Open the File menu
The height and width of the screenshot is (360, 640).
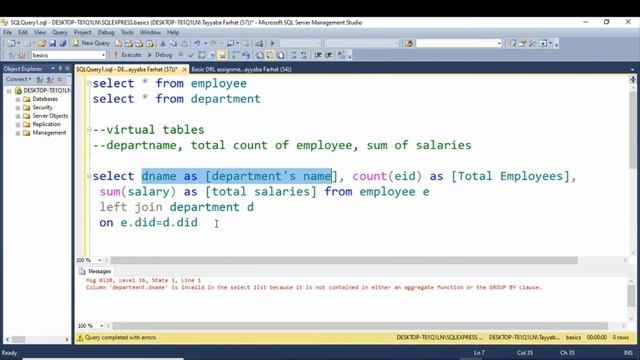point(7,32)
